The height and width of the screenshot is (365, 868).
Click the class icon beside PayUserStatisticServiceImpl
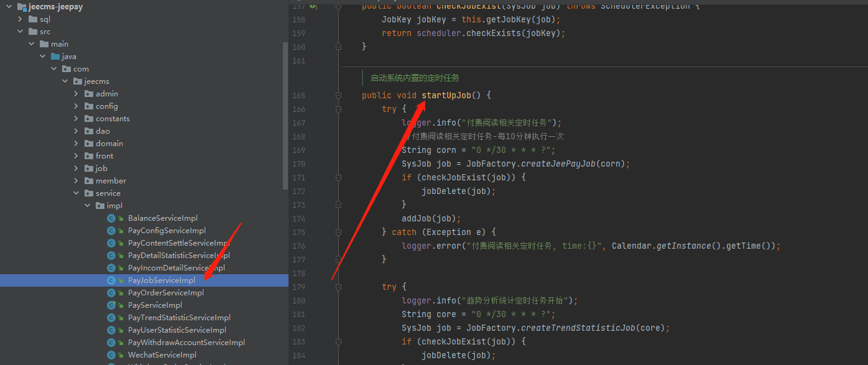tap(111, 330)
